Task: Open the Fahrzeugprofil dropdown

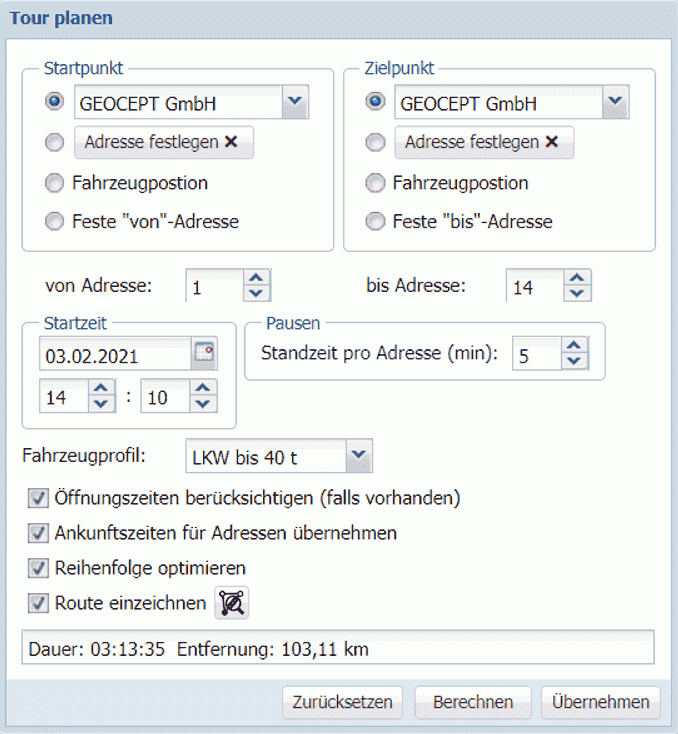Action: click(x=358, y=457)
